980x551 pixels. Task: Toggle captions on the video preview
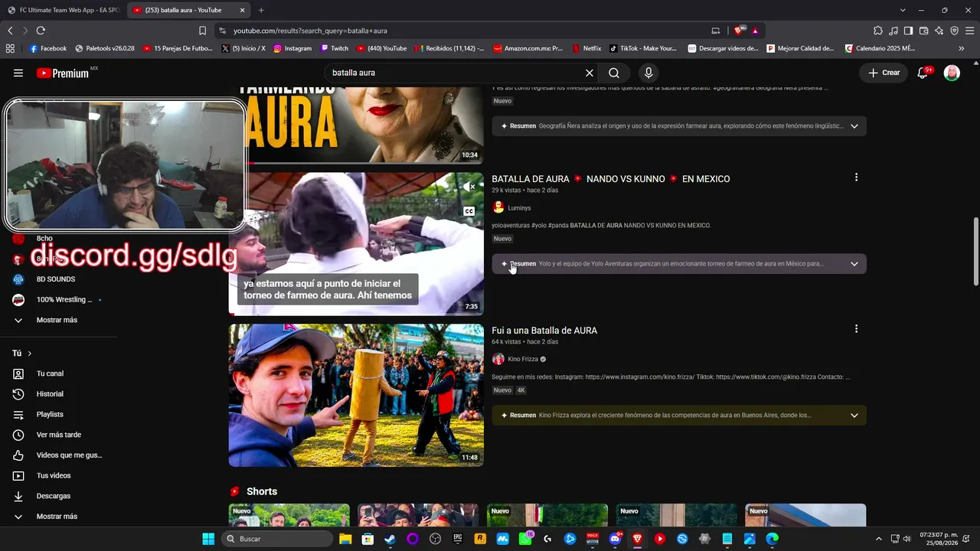[x=469, y=211]
